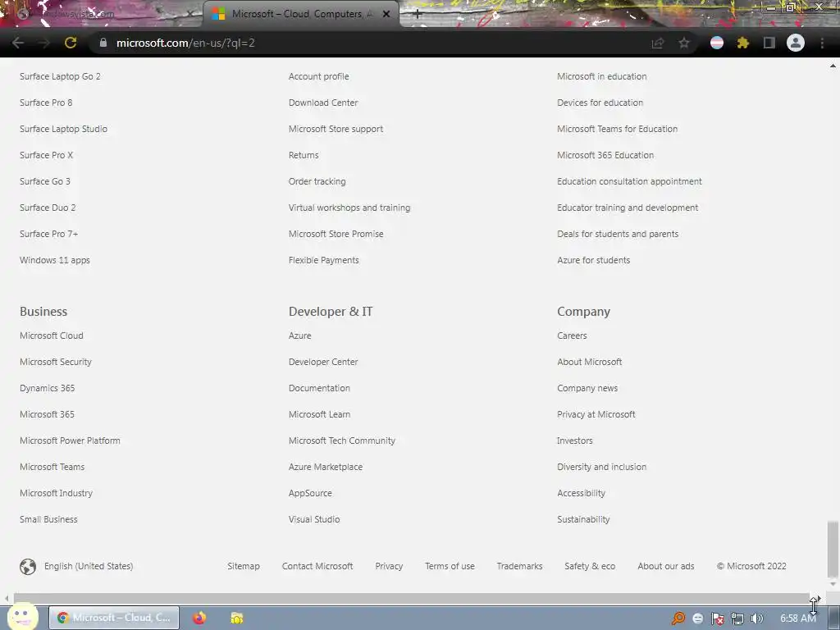840x630 pixels.
Task: Reload the page with the refresh icon
Action: [x=71, y=43]
